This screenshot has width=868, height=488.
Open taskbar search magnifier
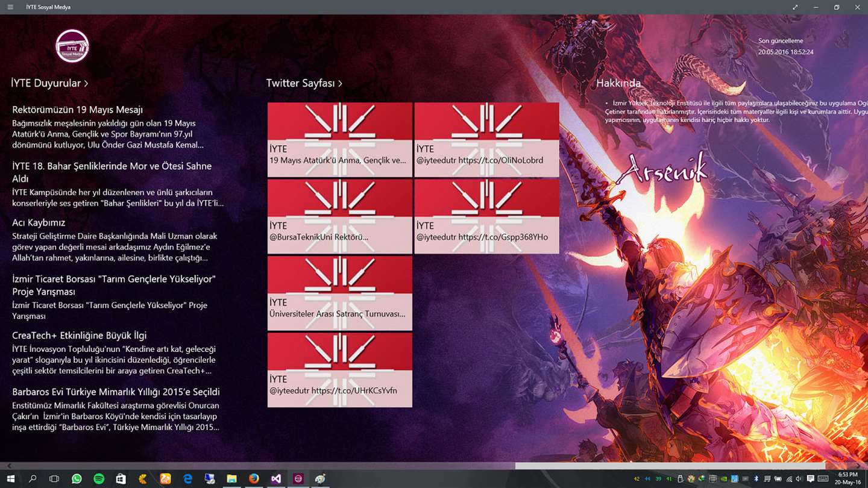pos(33,479)
